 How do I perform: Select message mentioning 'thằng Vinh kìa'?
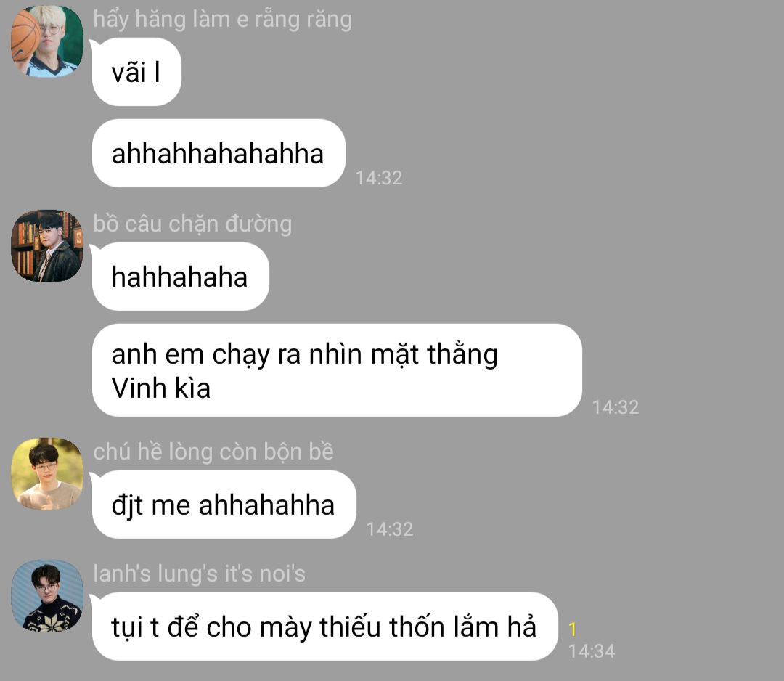337,370
